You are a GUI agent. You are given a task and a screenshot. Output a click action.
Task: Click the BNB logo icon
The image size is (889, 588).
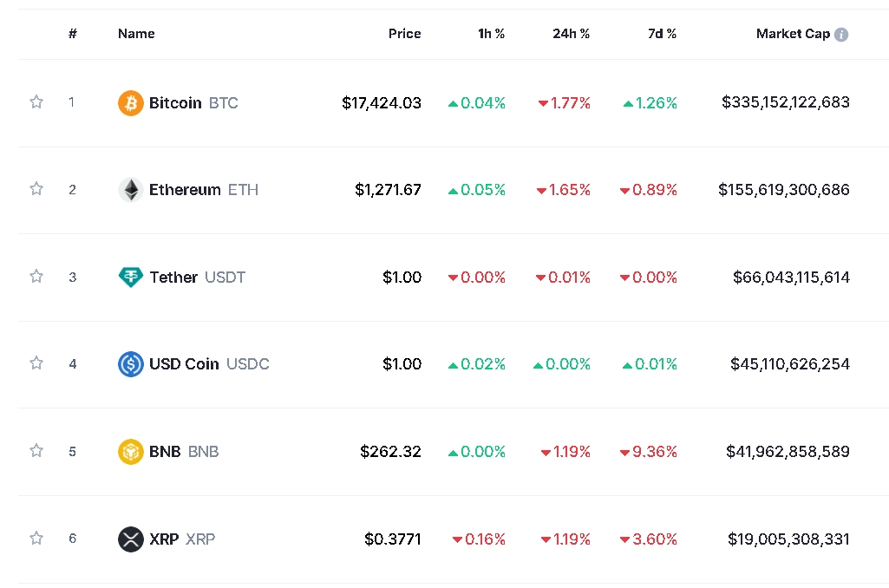[x=130, y=452]
